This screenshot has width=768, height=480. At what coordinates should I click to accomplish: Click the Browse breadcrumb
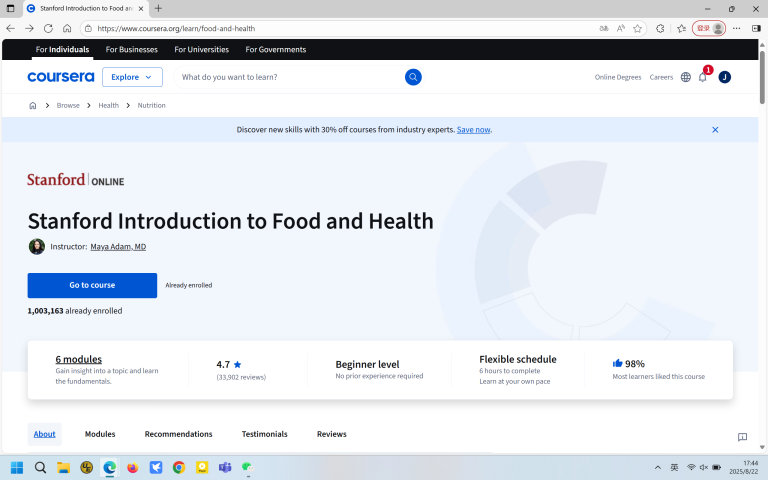(x=68, y=105)
